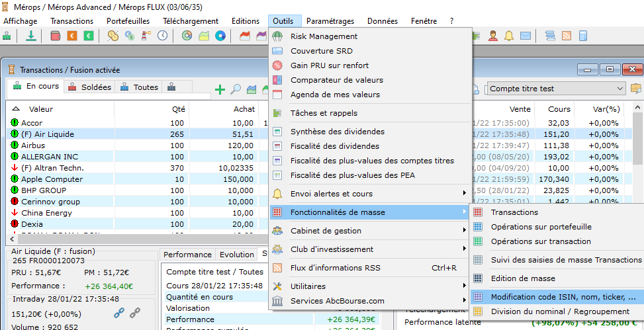
Task: Switch to the Toutes tab
Action: click(x=139, y=87)
